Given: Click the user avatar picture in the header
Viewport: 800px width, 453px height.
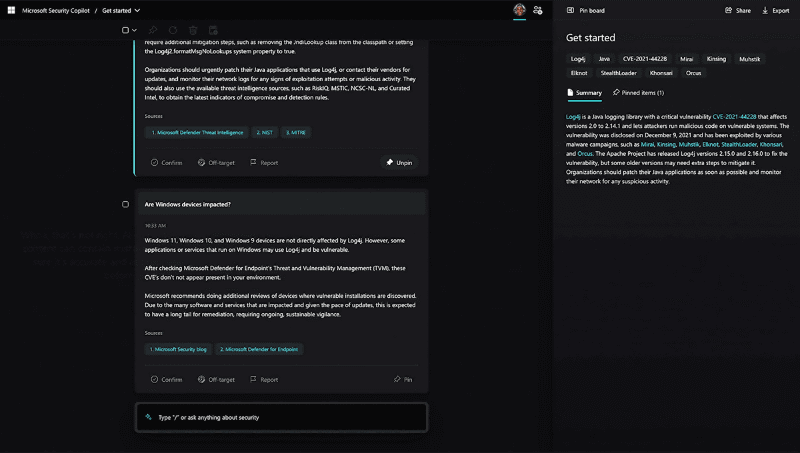Looking at the screenshot, I should pos(519,10).
